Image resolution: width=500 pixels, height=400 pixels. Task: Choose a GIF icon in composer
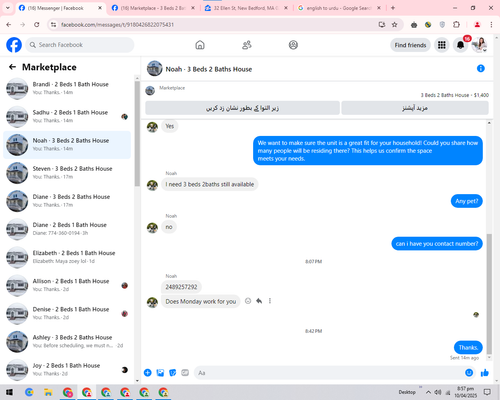click(185, 373)
